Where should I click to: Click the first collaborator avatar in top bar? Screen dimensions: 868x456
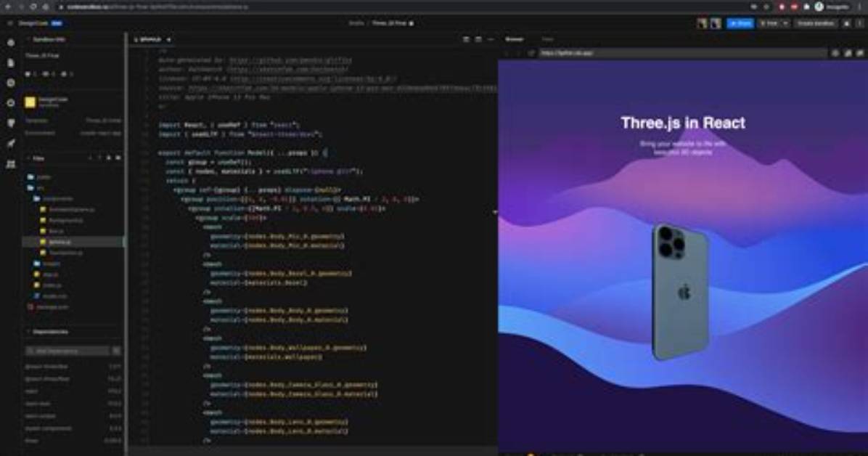click(x=703, y=23)
